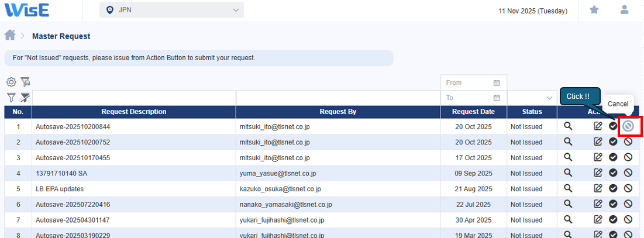Cancel the Autosave-202510200844 request

click(628, 126)
